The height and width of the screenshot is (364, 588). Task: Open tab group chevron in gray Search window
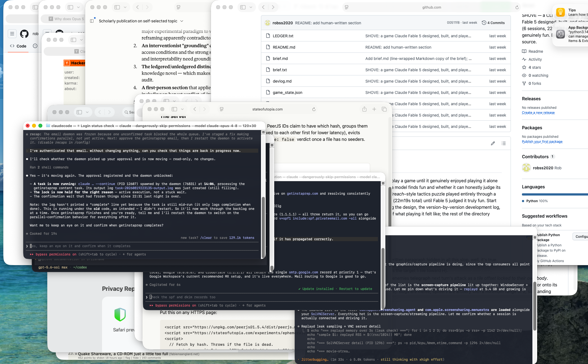click(x=87, y=112)
